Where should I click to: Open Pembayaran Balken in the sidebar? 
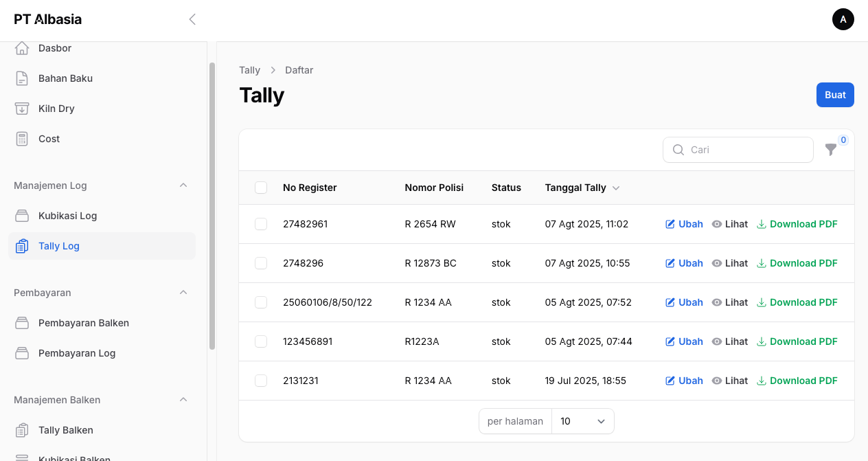pos(83,323)
